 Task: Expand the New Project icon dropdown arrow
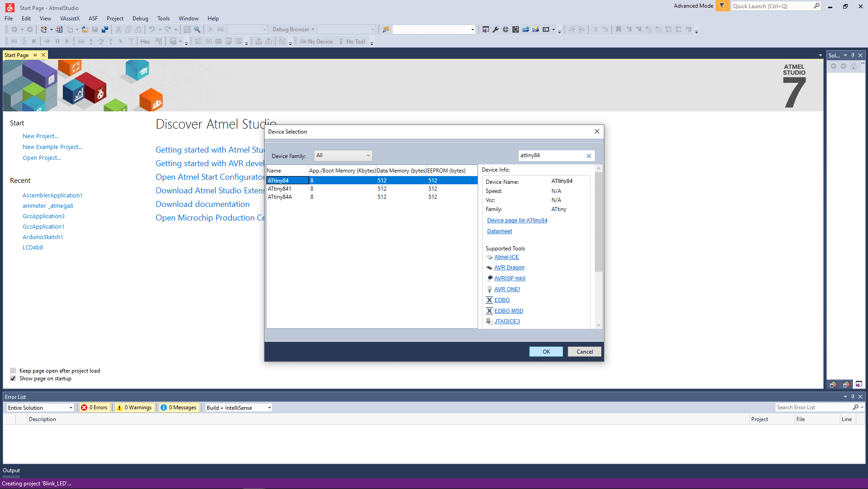point(51,29)
